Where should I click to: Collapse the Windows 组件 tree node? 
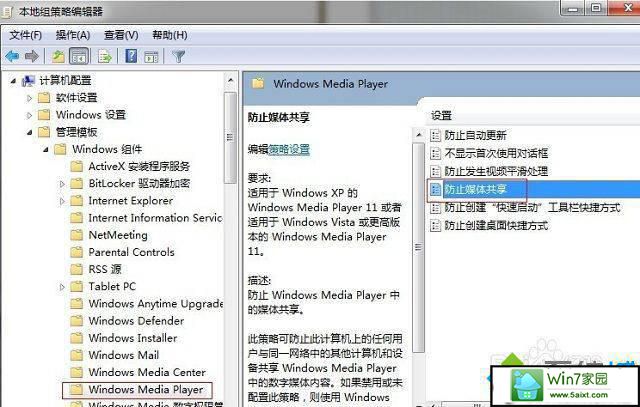coord(46,149)
